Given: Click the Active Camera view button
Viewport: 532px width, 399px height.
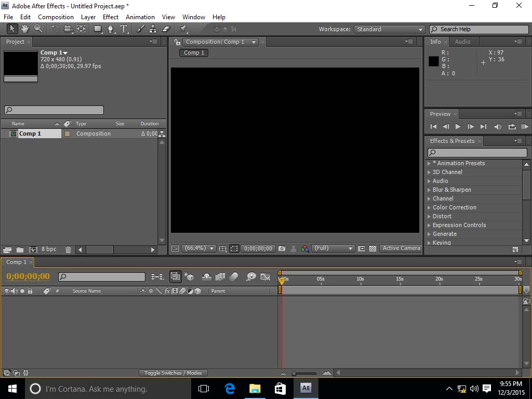Looking at the screenshot, I should (401, 248).
